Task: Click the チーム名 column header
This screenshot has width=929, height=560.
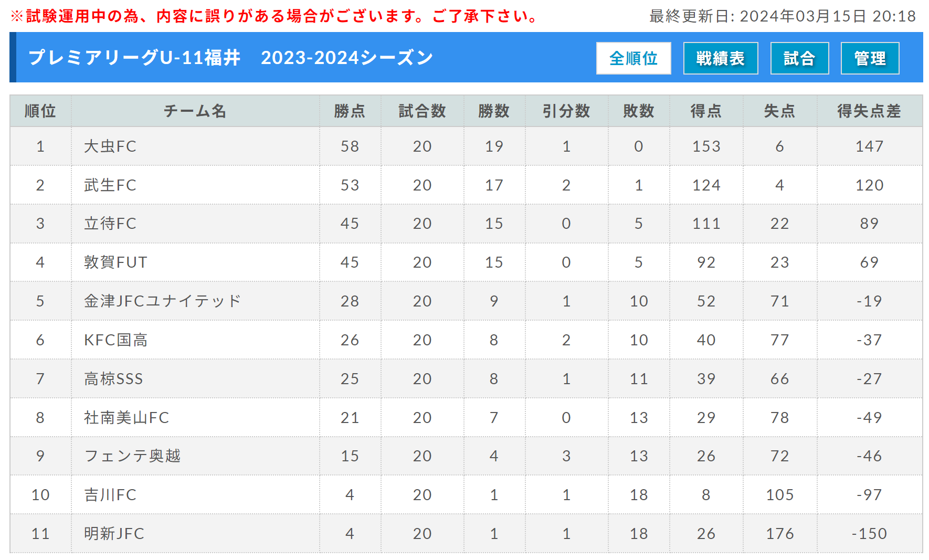Action: tap(195, 111)
